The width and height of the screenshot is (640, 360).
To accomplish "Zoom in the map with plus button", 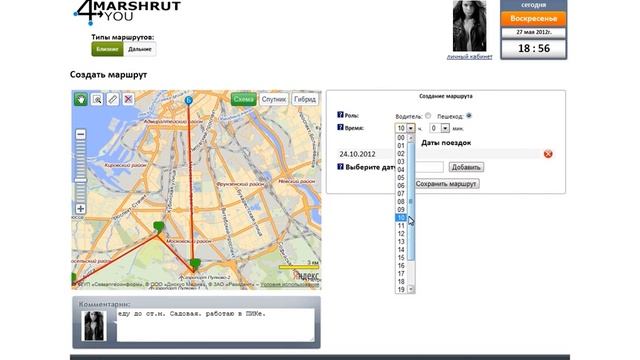I will [x=80, y=209].
